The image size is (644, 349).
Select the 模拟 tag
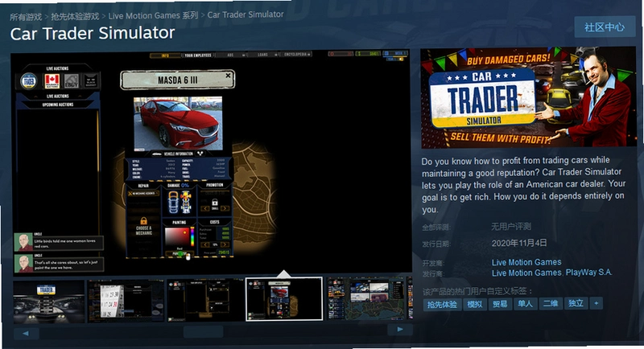475,304
